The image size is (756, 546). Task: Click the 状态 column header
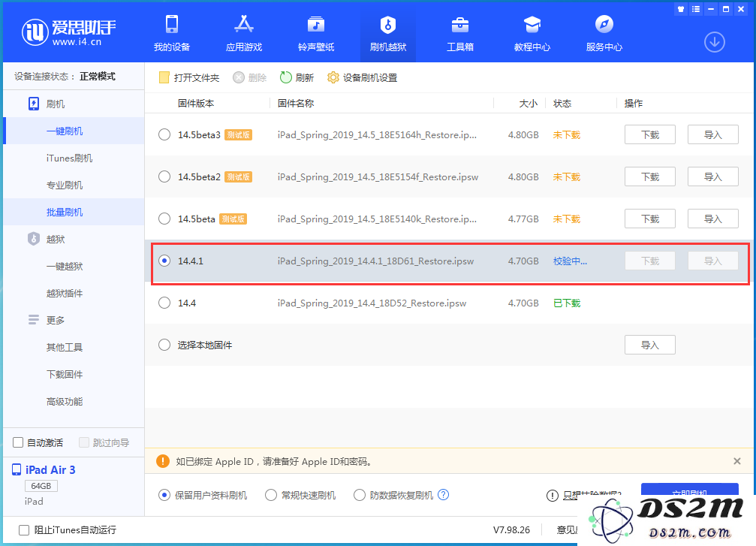tap(562, 103)
